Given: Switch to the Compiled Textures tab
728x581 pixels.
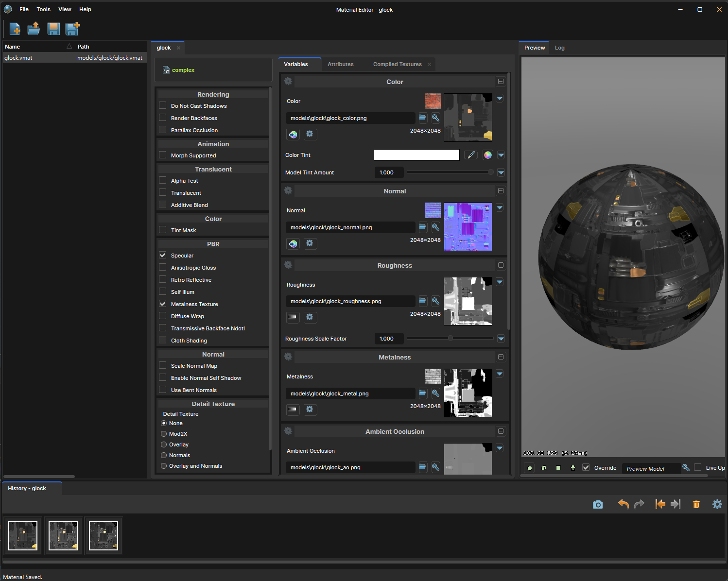Looking at the screenshot, I should click(397, 64).
